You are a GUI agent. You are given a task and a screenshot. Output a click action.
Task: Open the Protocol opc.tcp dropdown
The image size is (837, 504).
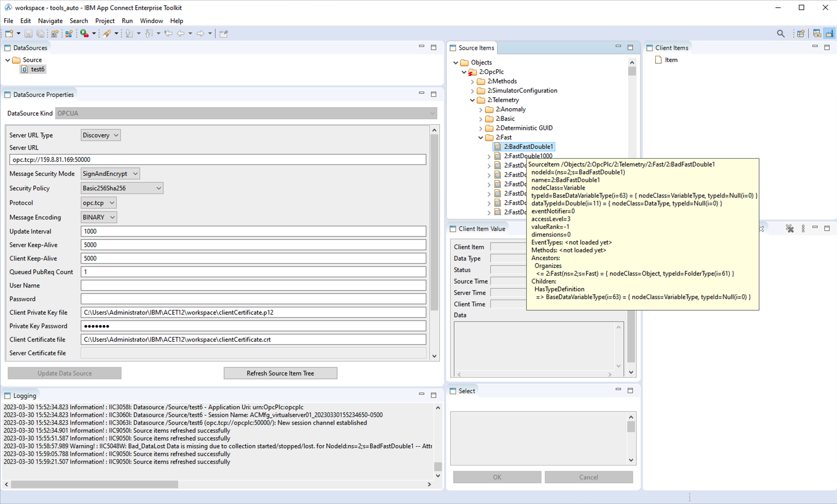[98, 203]
